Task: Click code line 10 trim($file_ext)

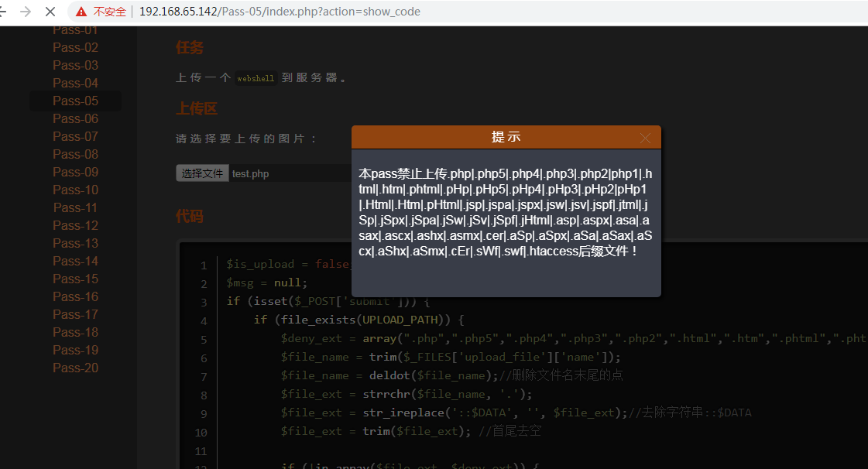Action: pyautogui.click(x=410, y=431)
